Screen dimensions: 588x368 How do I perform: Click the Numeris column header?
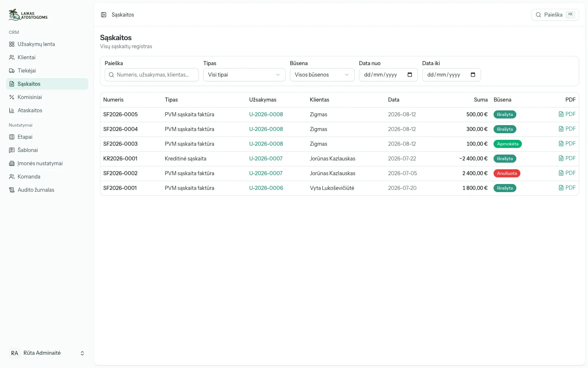[x=113, y=100]
